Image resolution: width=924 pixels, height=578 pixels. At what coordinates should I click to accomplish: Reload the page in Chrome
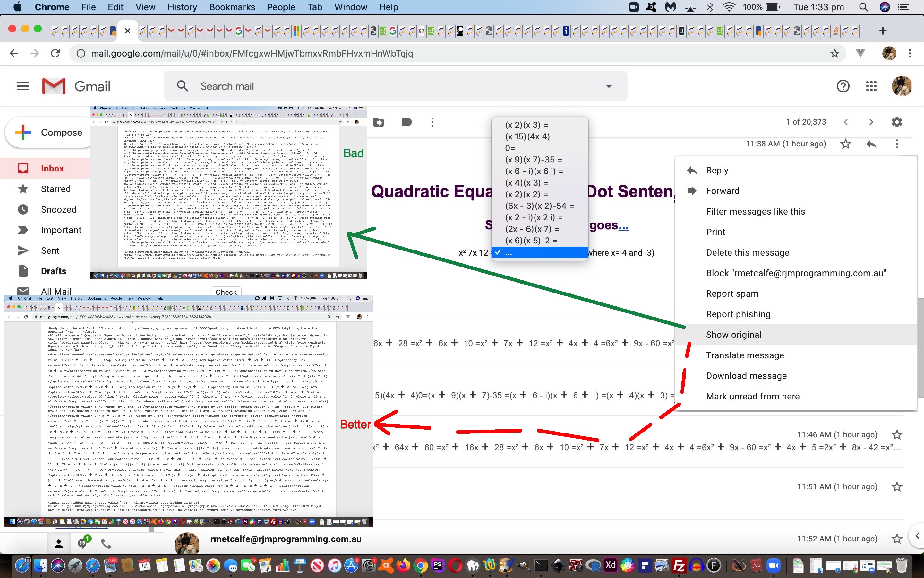click(56, 53)
